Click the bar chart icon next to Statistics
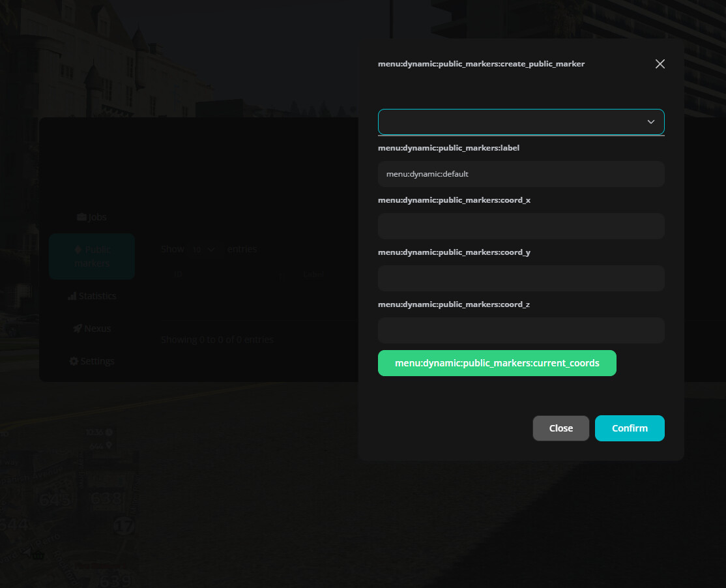Screen dimensions: 726x588 (71, 296)
